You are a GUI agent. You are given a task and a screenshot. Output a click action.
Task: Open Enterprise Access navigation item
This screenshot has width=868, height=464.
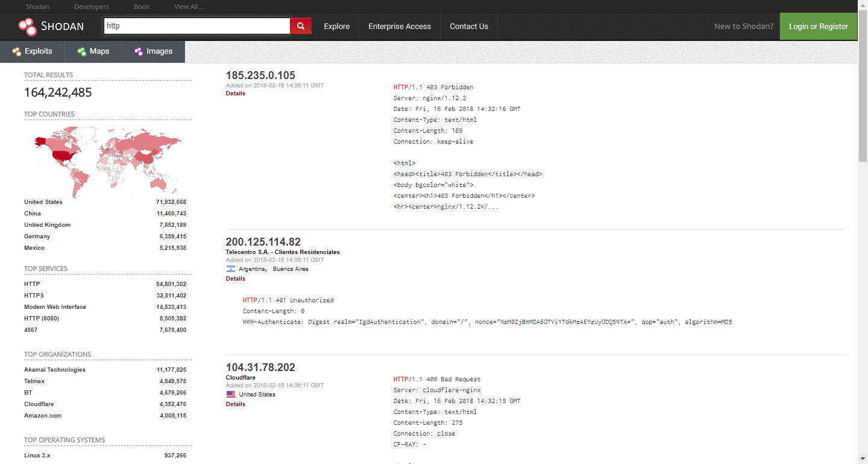pos(400,27)
